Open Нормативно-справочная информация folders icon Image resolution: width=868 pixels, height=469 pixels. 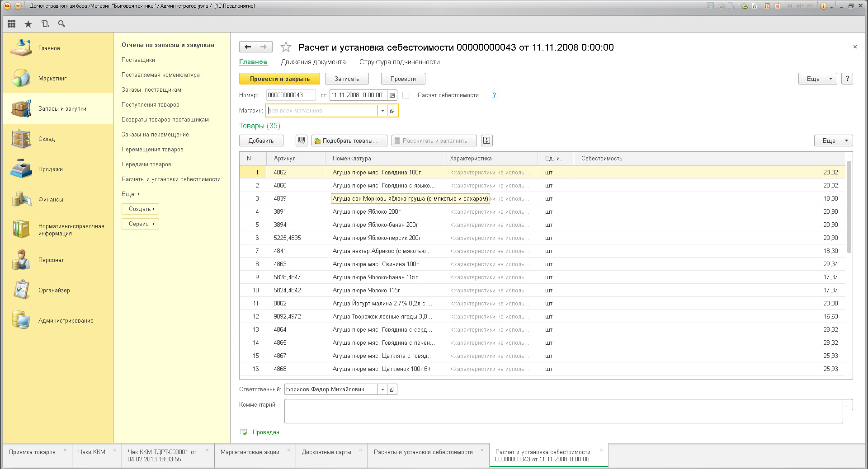(21, 230)
